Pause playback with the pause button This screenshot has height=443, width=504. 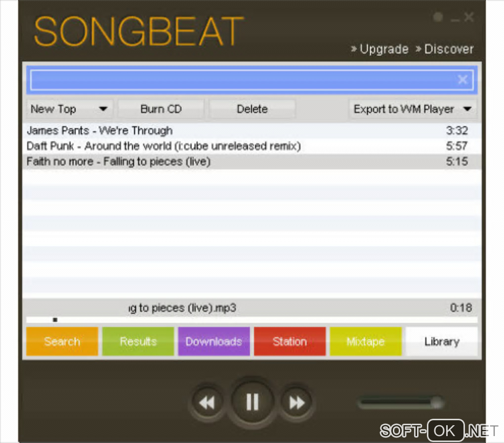click(x=252, y=402)
